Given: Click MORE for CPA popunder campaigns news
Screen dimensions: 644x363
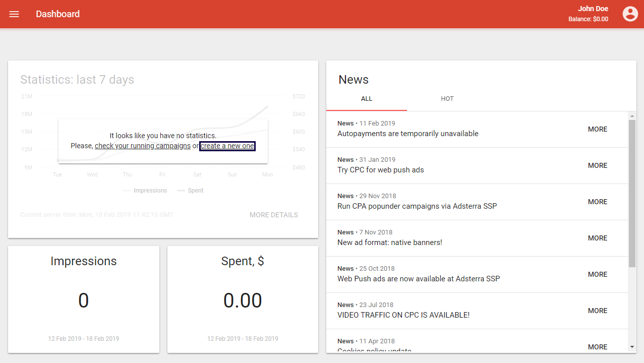Looking at the screenshot, I should tap(597, 202).
